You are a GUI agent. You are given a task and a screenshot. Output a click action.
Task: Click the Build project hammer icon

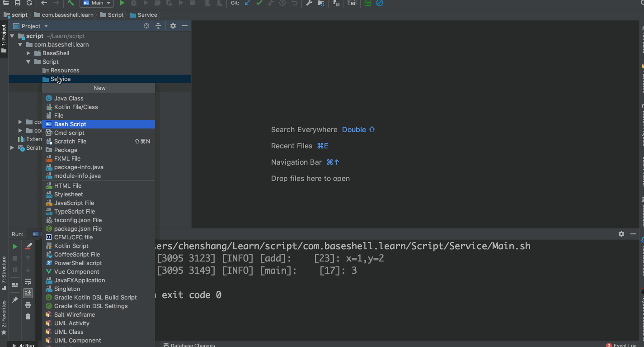pos(71,3)
